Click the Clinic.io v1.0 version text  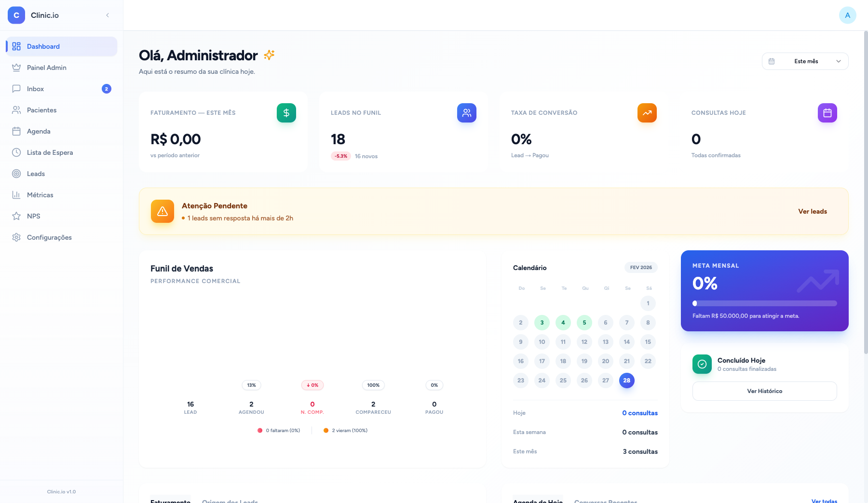61,492
